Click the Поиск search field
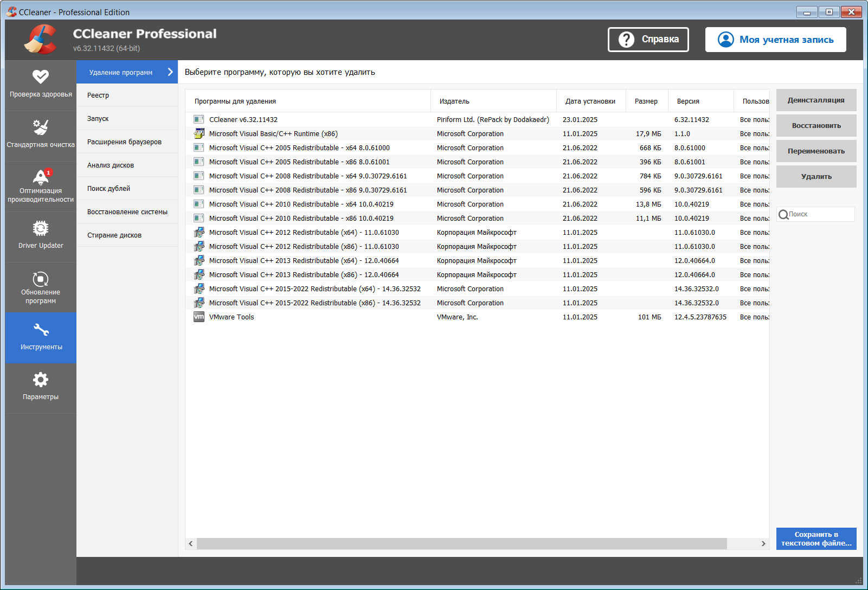Viewport: 868px width, 590px height. coord(816,214)
